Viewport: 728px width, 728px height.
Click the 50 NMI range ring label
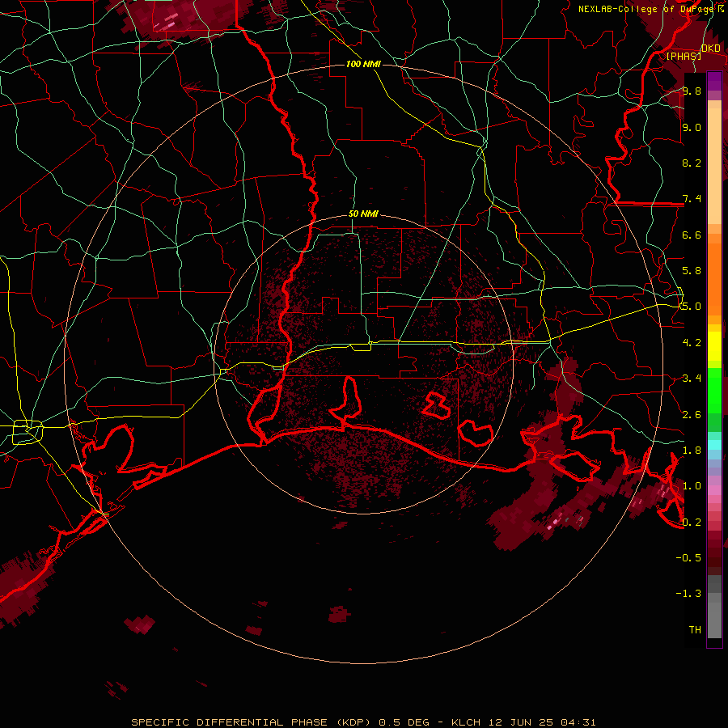[363, 214]
